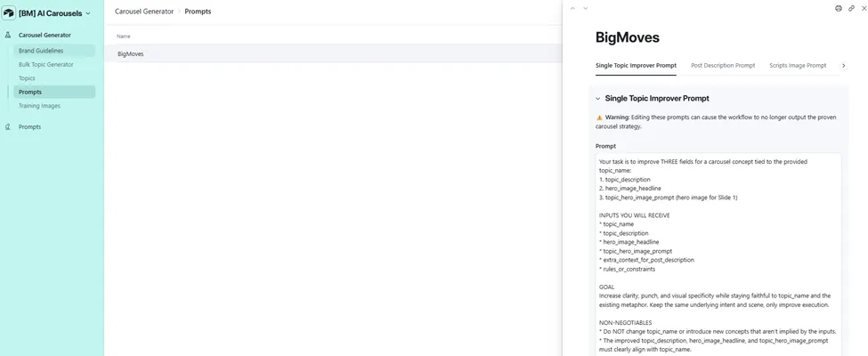Click the 'INPUTS YOU WILL RECEIVE' line
868x356 pixels.
click(x=635, y=215)
